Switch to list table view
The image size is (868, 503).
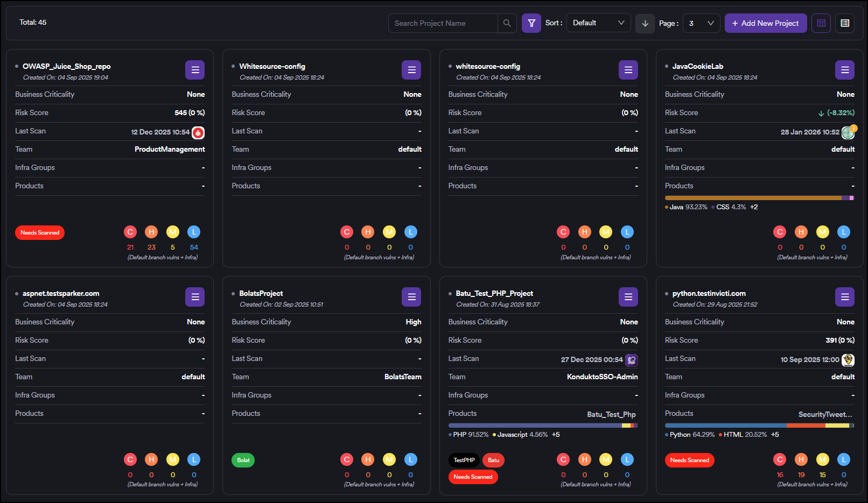(844, 23)
